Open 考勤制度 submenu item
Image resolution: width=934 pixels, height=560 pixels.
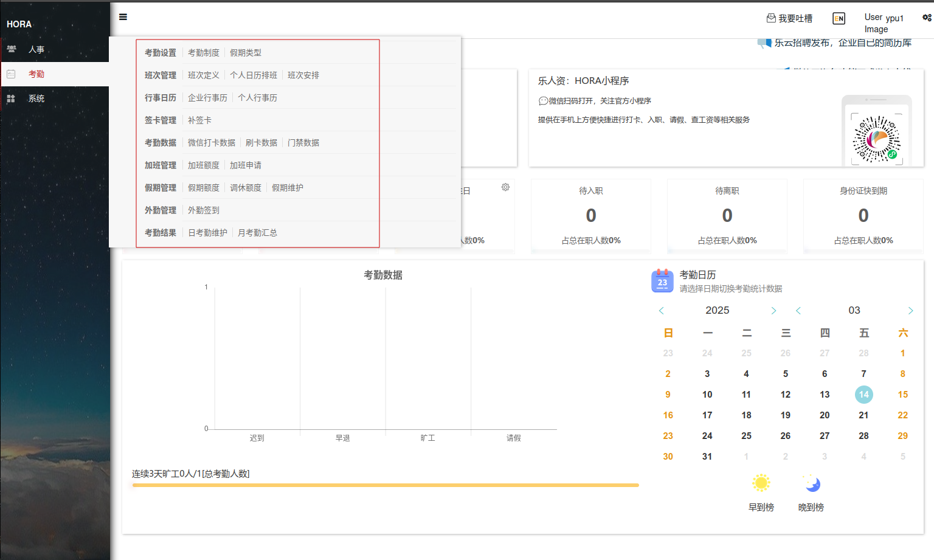(203, 53)
